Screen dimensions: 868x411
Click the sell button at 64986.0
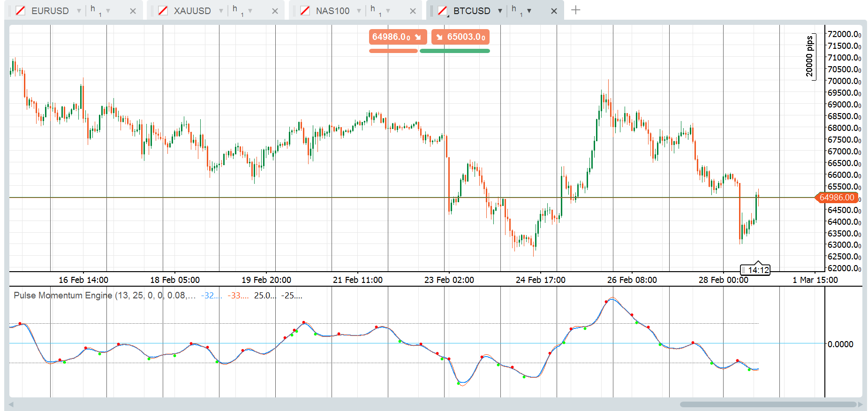[x=397, y=37]
